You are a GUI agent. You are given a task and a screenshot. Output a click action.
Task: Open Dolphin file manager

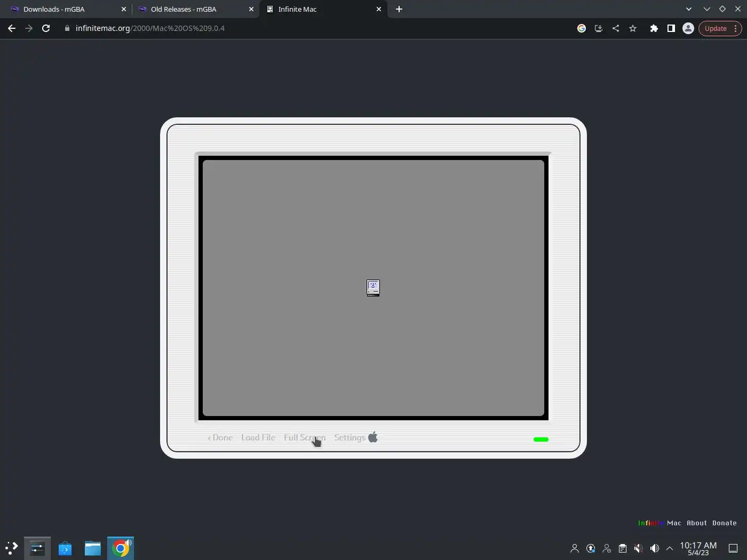coord(93,548)
